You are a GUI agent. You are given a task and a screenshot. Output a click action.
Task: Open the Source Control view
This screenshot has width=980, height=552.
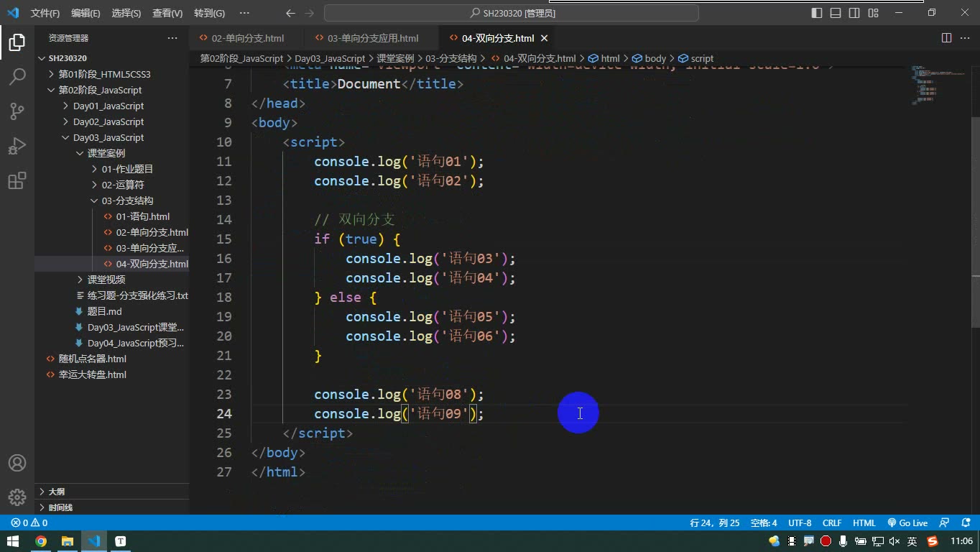(17, 111)
